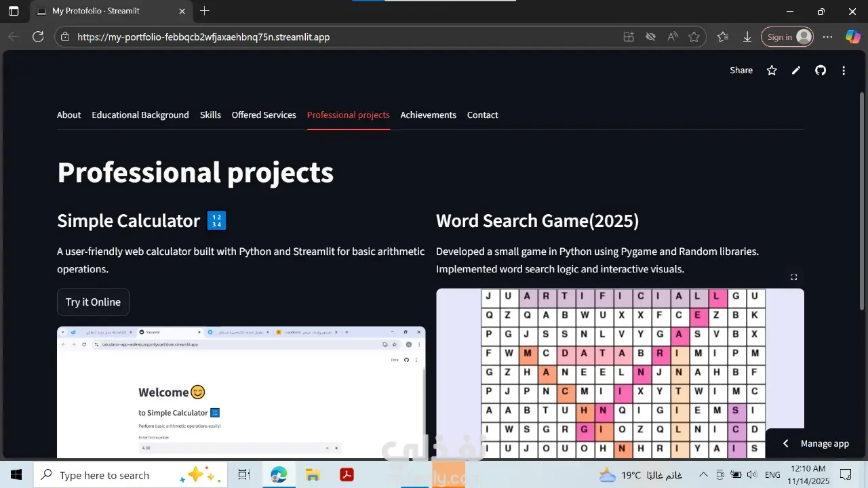Click the word search puzzle image
Viewport: 868px width, 488px height.
(x=620, y=373)
